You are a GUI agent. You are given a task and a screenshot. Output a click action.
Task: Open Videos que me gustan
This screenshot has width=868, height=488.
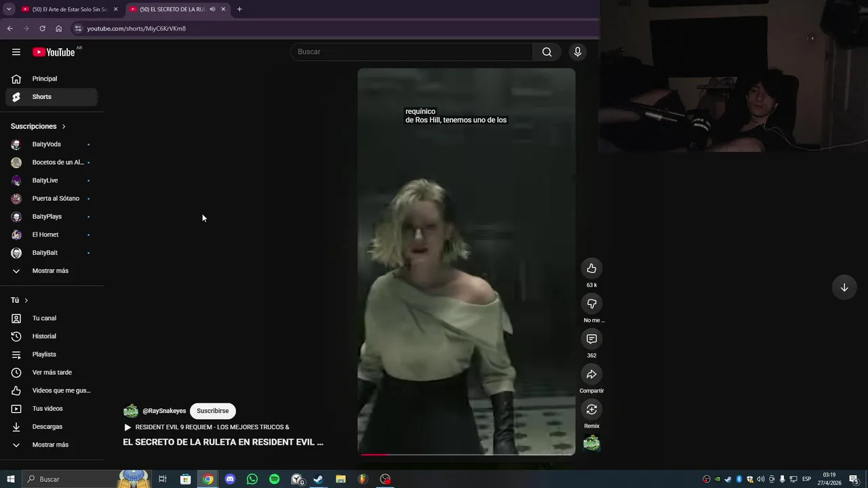tap(52, 390)
